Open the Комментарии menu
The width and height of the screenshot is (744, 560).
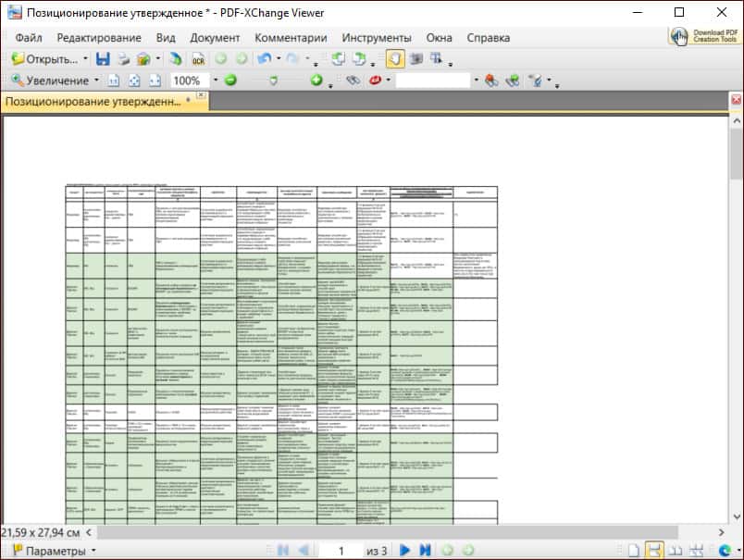(x=291, y=38)
